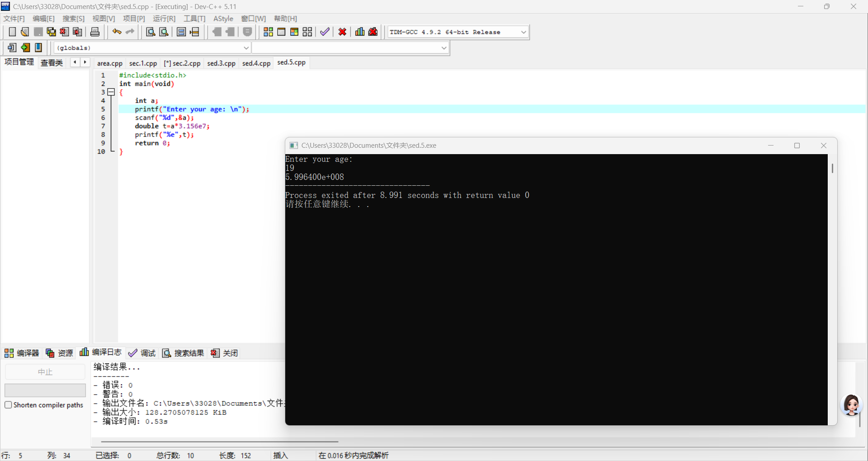
Task: Switch to the area.cpp tab
Action: pos(110,63)
